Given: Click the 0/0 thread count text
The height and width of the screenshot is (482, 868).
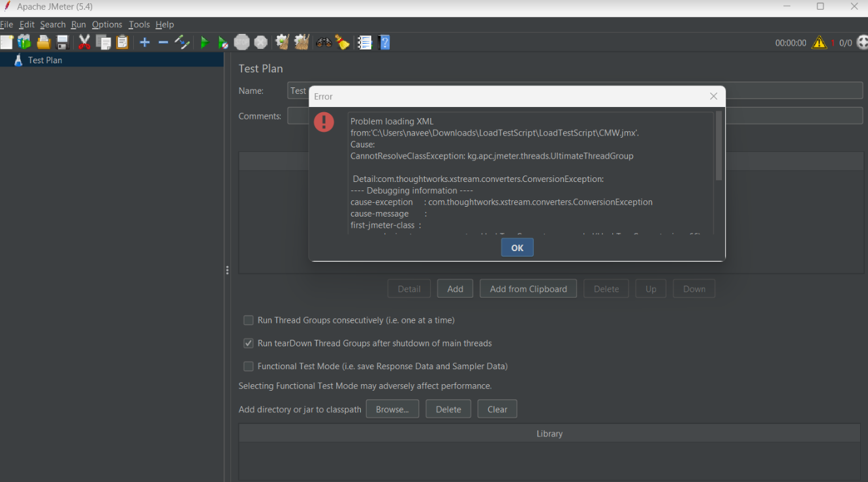Looking at the screenshot, I should (x=846, y=43).
